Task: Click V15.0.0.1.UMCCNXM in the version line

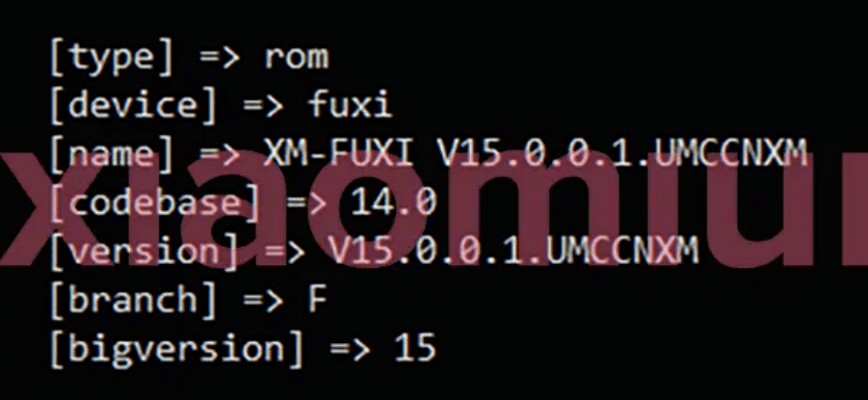Action: pyautogui.click(x=514, y=251)
